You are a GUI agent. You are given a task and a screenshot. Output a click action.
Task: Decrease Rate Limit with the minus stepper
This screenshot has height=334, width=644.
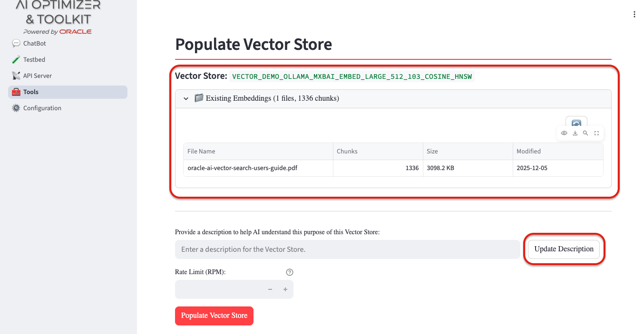(x=270, y=289)
